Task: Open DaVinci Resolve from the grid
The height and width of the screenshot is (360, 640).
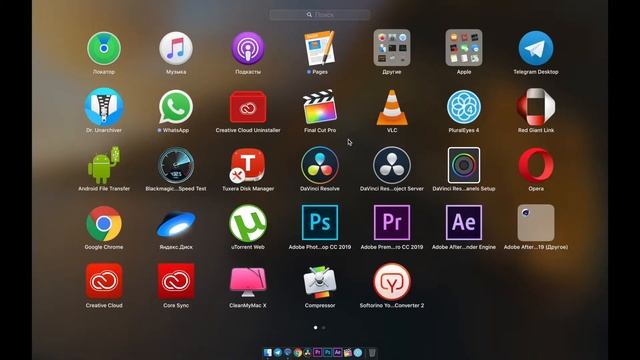Action: [320, 165]
